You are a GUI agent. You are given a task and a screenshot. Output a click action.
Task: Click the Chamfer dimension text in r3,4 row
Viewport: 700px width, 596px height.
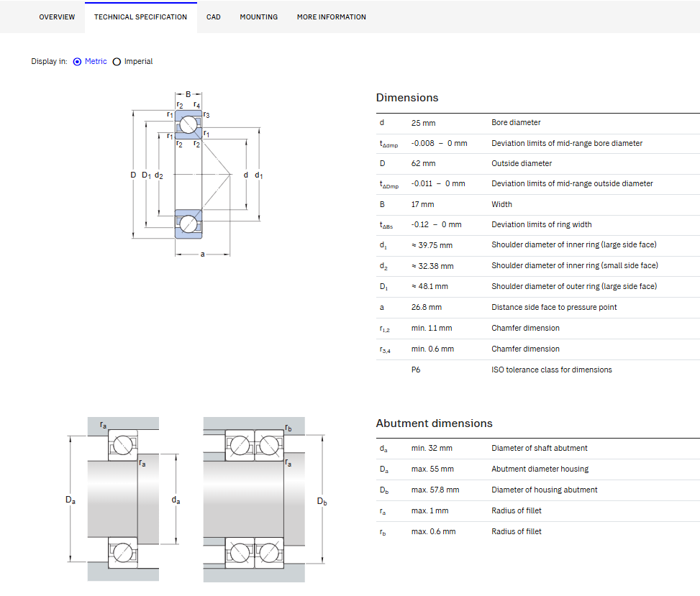click(525, 349)
